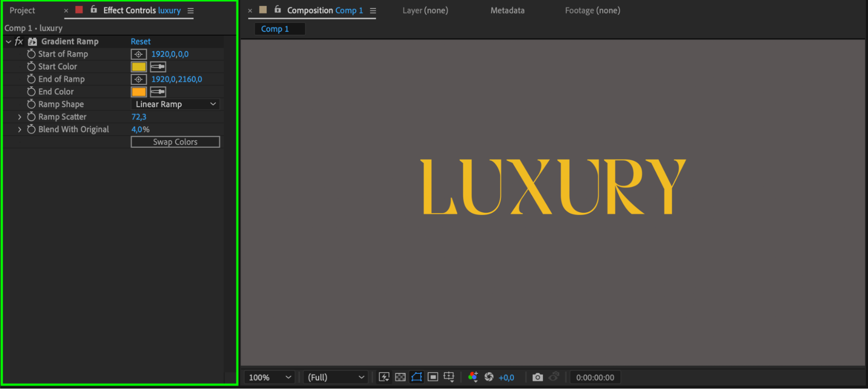This screenshot has height=389, width=868.
Task: Open the Show Channel color menu
Action: 473,377
